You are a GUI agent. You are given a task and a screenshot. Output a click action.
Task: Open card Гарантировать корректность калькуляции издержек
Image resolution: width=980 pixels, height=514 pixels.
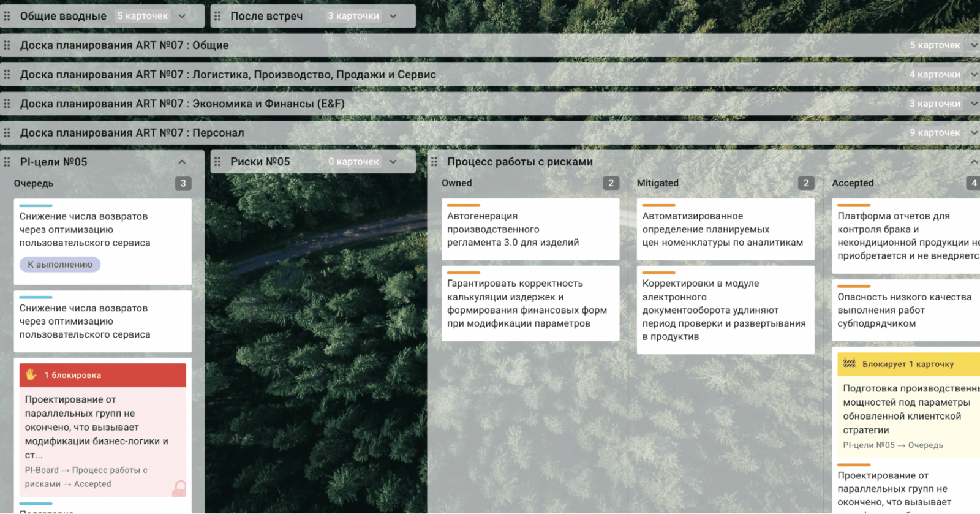pyautogui.click(x=530, y=303)
